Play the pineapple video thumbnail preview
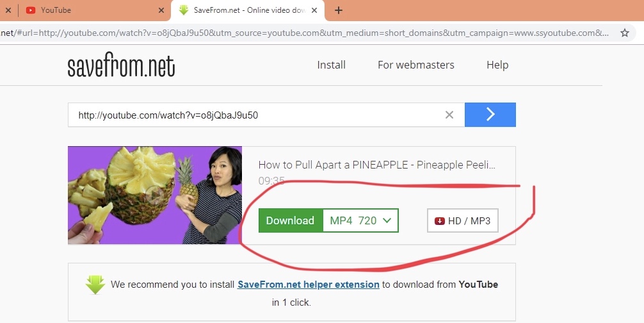Viewport: 644px width, 323px height. pyautogui.click(x=155, y=195)
